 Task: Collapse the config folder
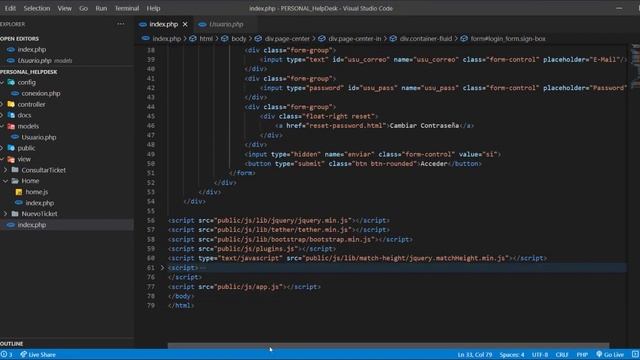27,82
